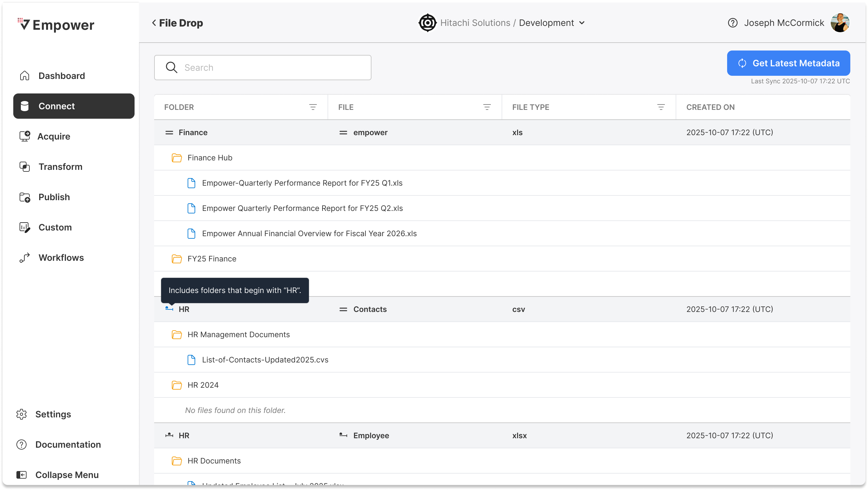Open the Development environment dropdown
Viewport: 868px width, 490px height.
coord(552,23)
